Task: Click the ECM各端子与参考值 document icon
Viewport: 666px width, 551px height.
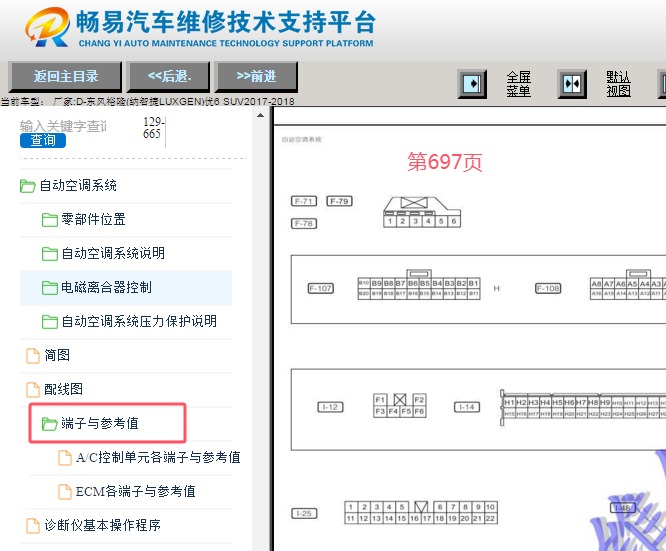Action: click(65, 492)
